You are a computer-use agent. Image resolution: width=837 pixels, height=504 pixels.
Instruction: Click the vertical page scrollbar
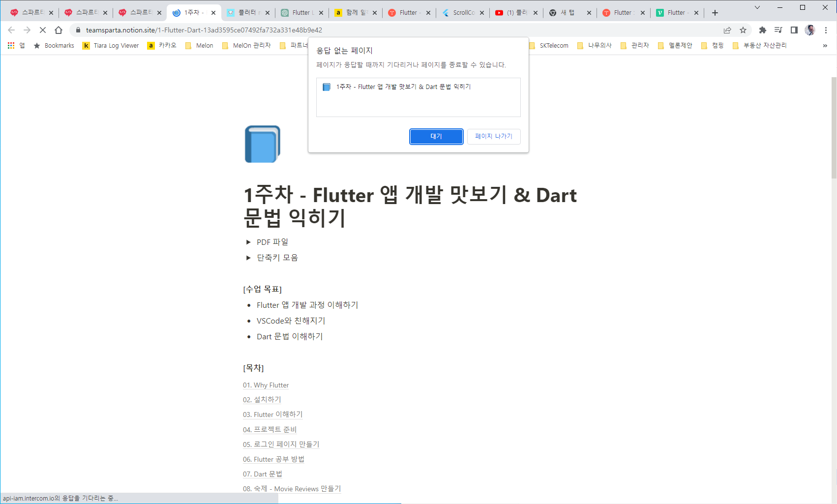(834, 128)
